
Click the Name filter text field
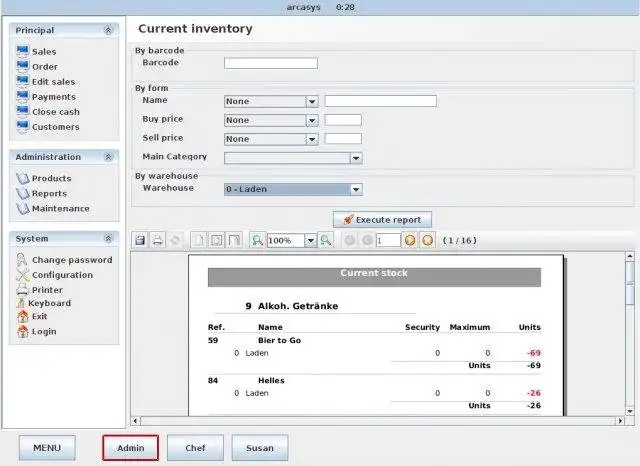pos(381,101)
